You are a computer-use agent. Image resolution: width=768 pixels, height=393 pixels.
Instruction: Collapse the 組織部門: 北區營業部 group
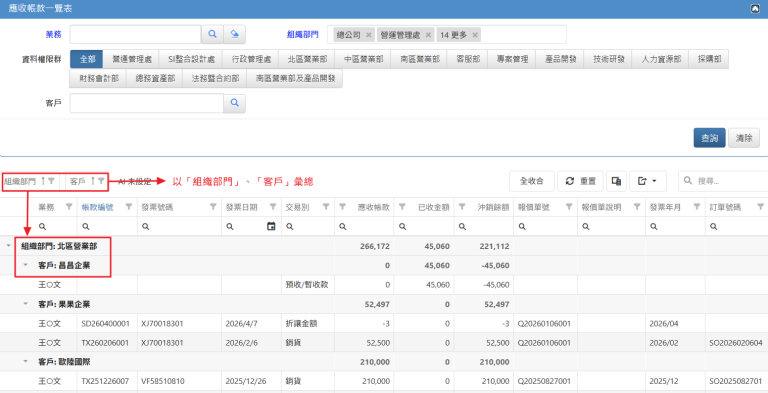tap(8, 246)
